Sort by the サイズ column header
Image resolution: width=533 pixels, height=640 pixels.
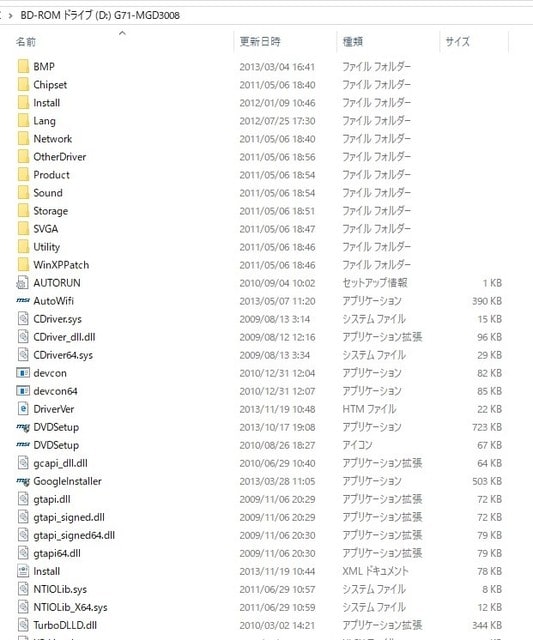point(457,42)
